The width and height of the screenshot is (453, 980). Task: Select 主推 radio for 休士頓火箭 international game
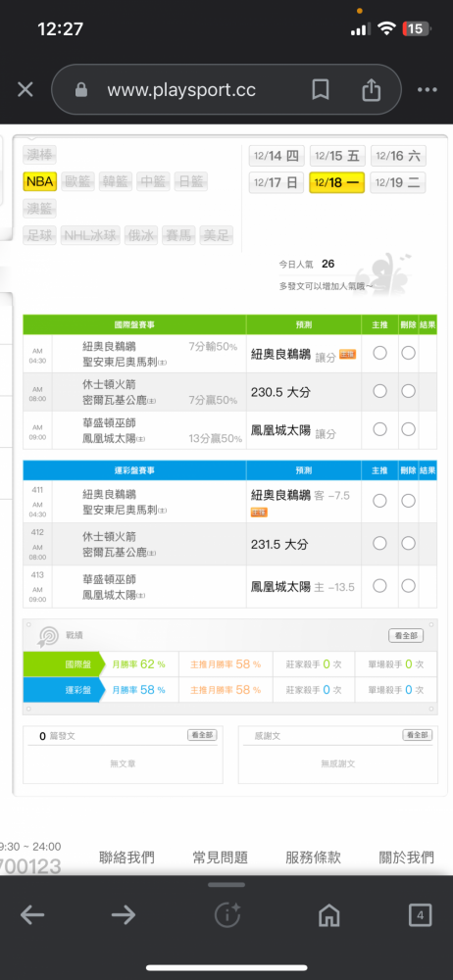point(379,391)
